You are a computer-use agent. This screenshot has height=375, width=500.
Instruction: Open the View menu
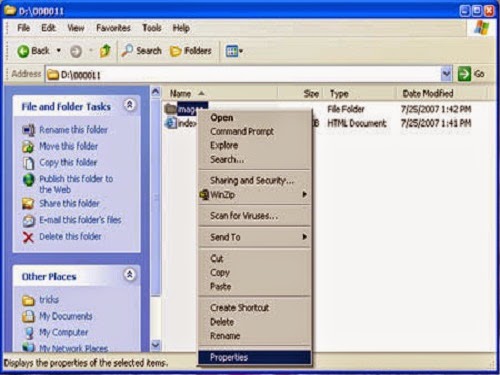point(76,28)
